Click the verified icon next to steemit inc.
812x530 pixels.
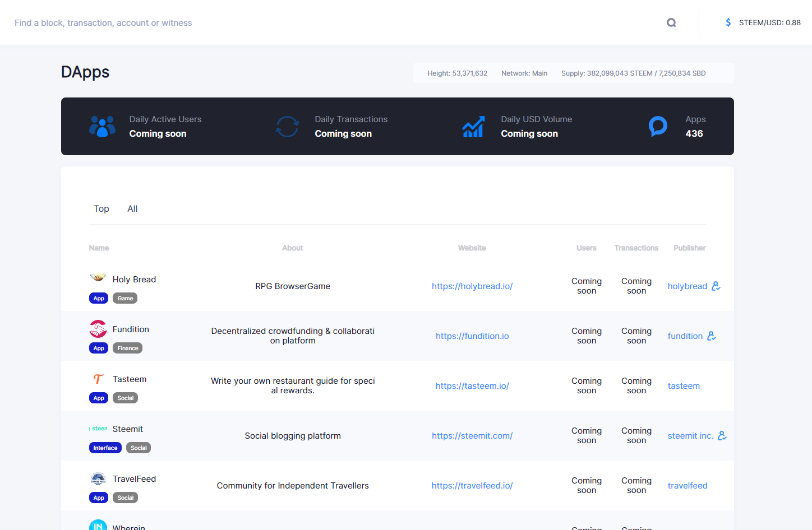(x=722, y=436)
